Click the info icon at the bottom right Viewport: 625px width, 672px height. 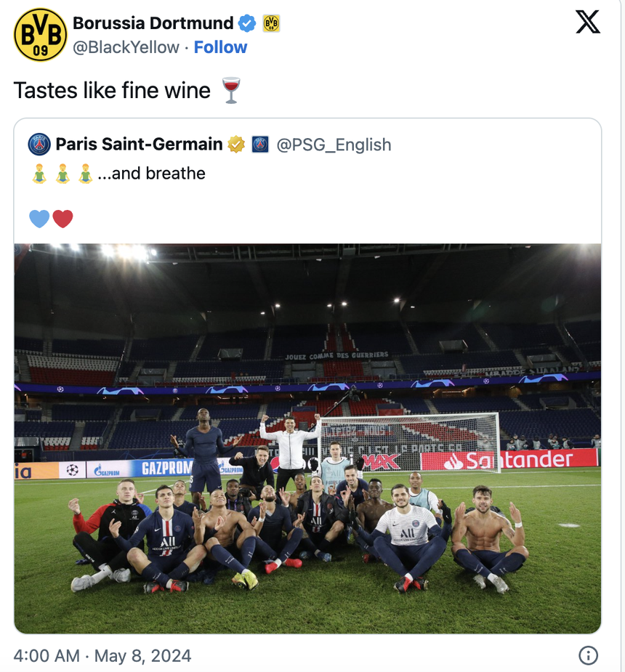pos(588,656)
